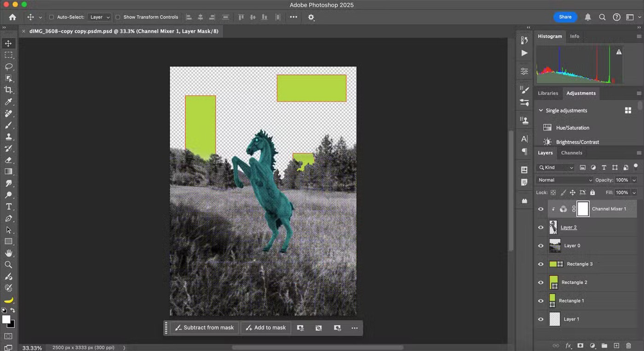Viewport: 644px width, 351px height.
Task: Enable the Auto-Select checkbox
Action: point(52,17)
